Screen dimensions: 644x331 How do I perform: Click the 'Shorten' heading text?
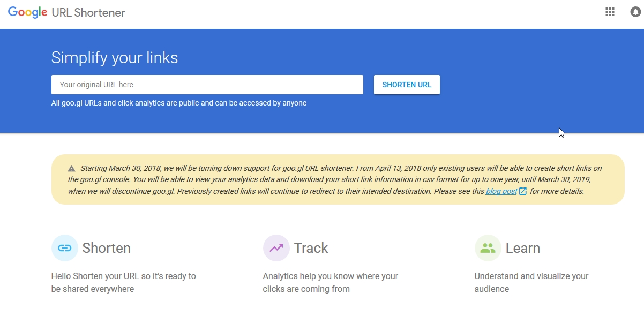pyautogui.click(x=107, y=248)
